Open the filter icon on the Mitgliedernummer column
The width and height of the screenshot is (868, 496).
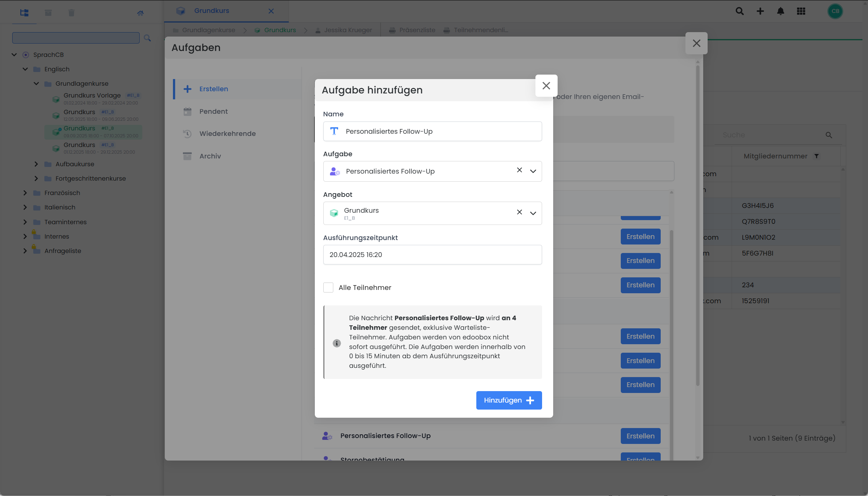coord(817,156)
